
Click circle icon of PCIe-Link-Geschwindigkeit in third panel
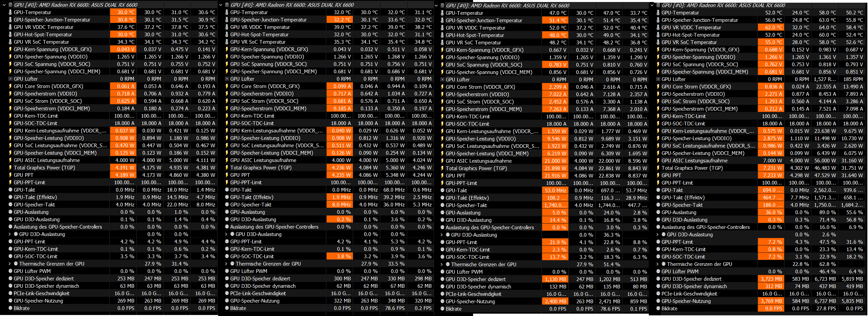coord(442,294)
